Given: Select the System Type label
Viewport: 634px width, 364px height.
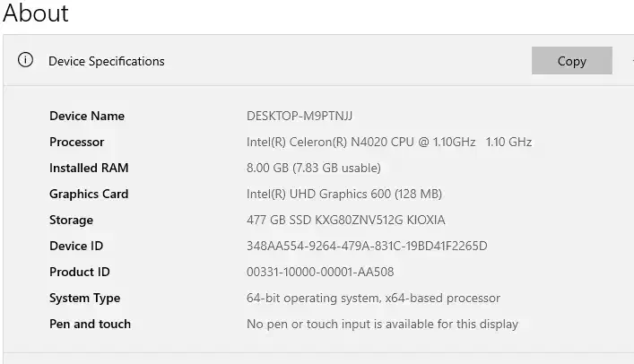Looking at the screenshot, I should [x=84, y=298].
